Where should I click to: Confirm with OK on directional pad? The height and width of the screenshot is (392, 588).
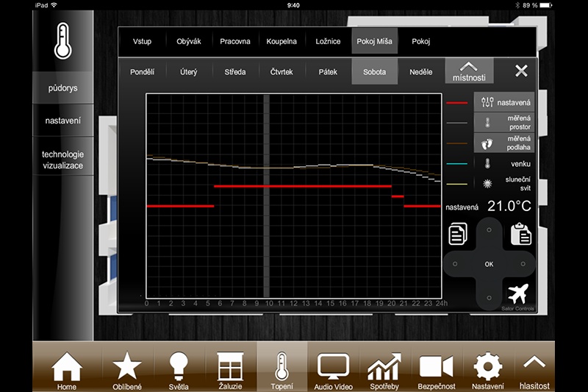(489, 264)
